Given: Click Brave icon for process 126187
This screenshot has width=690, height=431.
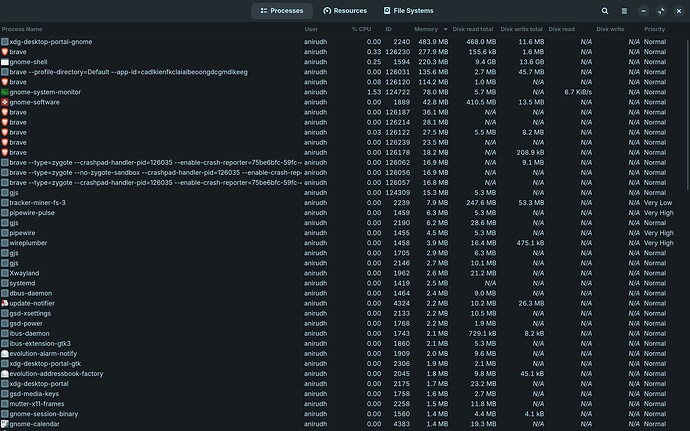Looking at the screenshot, I should click(5, 112).
